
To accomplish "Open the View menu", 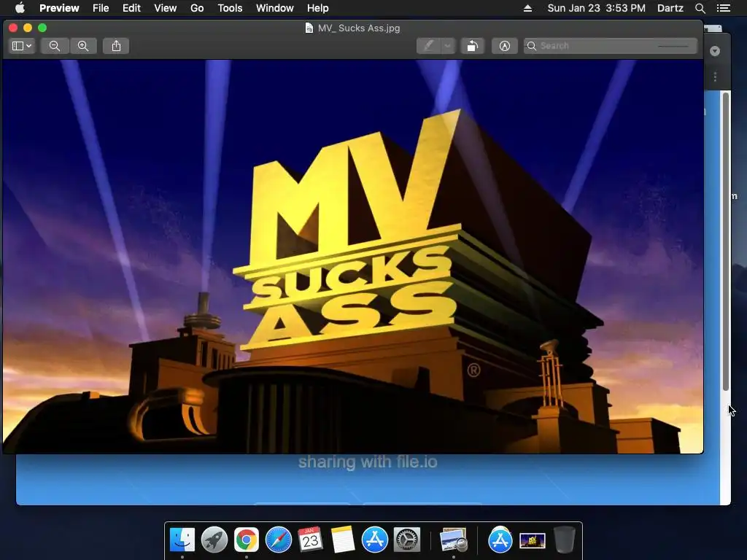I will click(166, 8).
